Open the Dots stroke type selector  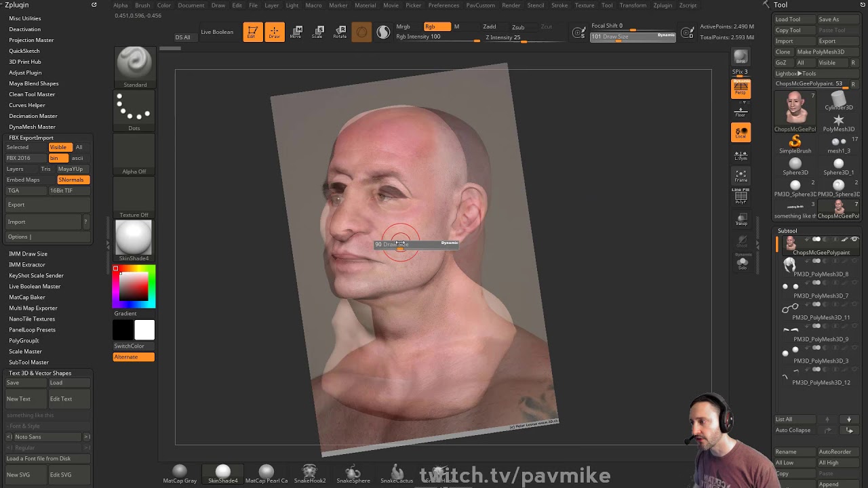click(134, 110)
